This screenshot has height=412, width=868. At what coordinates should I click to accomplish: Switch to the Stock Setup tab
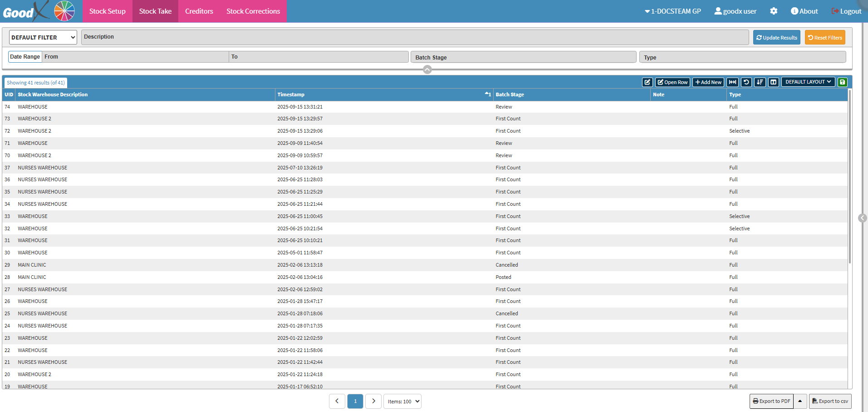point(107,11)
